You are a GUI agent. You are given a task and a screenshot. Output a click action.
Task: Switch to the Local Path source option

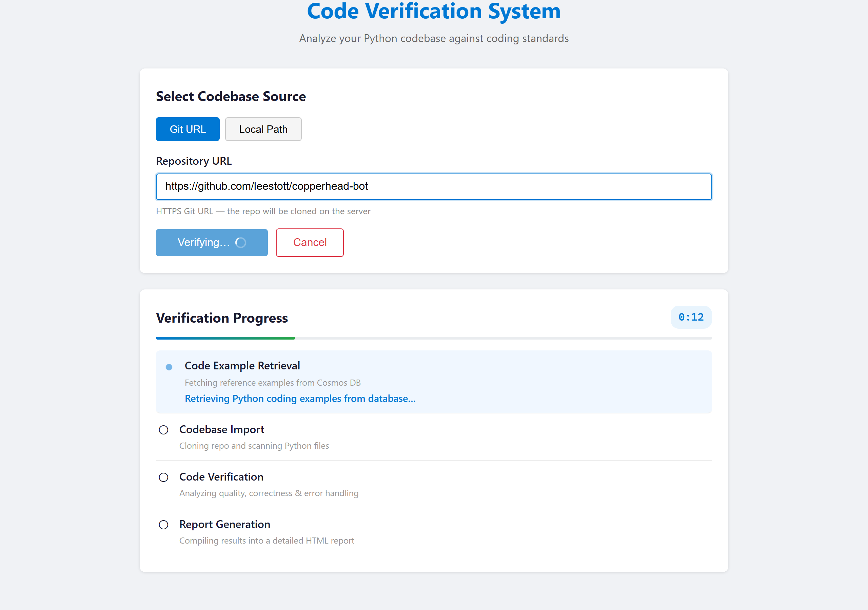(x=263, y=129)
